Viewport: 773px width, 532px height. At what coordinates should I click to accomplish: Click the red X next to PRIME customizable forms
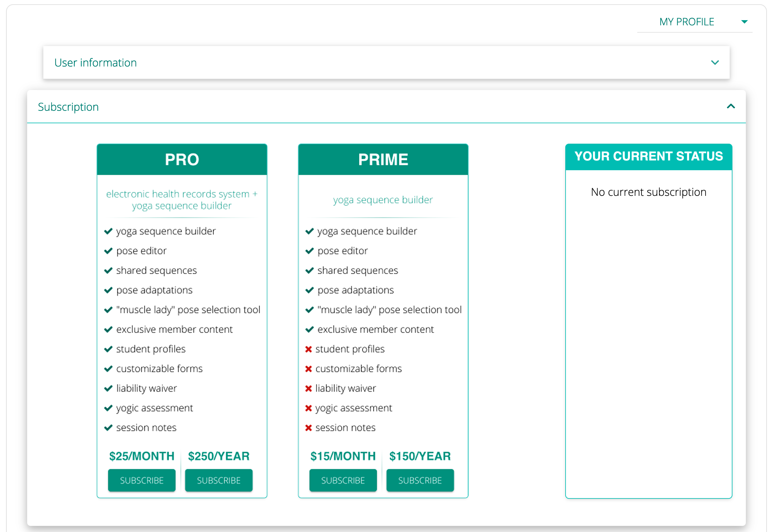tap(308, 369)
